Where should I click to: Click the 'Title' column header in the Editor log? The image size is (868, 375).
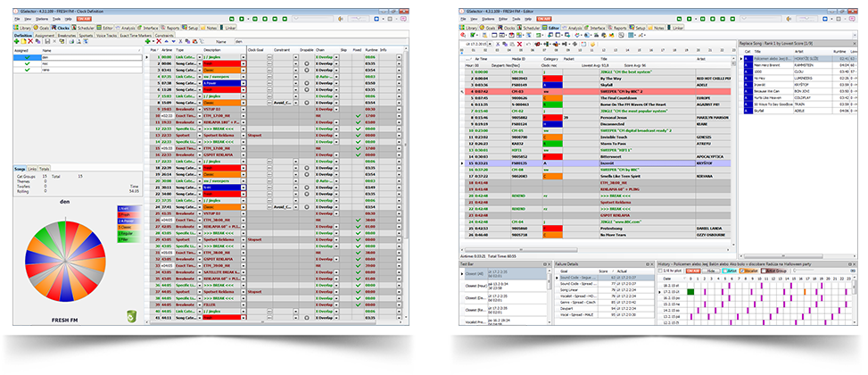(x=603, y=58)
